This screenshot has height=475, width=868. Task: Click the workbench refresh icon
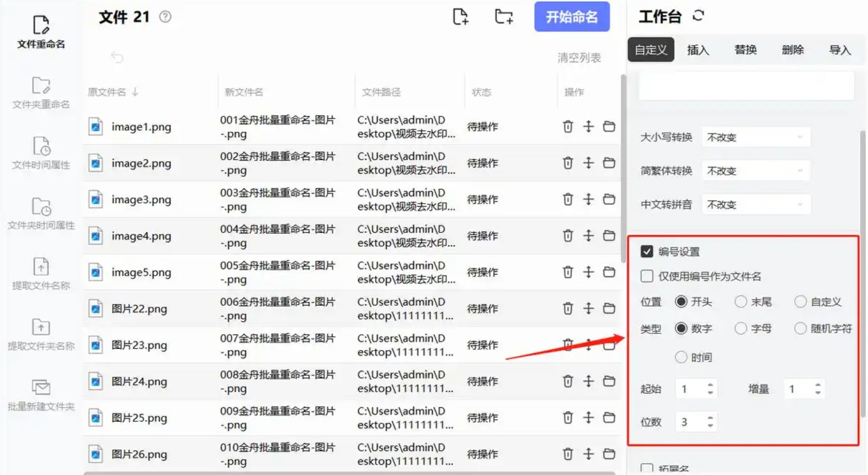[x=698, y=16]
